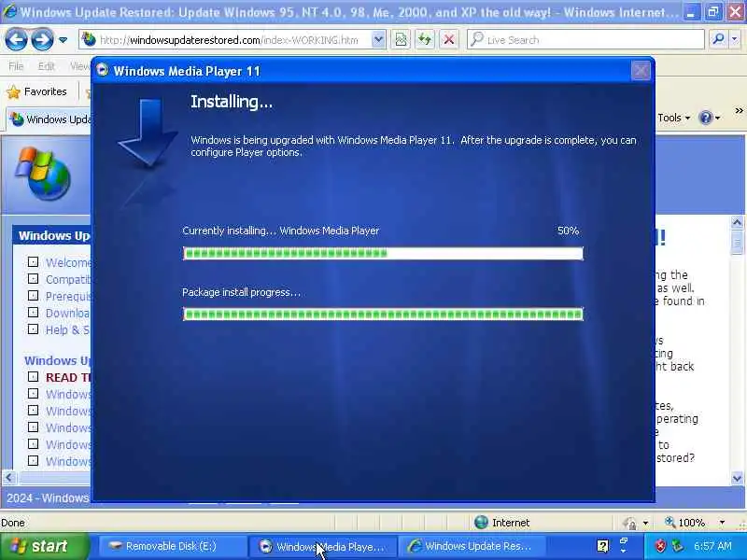The width and height of the screenshot is (747, 560).
Task: Click the Internet Explorer Back button
Action: pyautogui.click(x=16, y=39)
